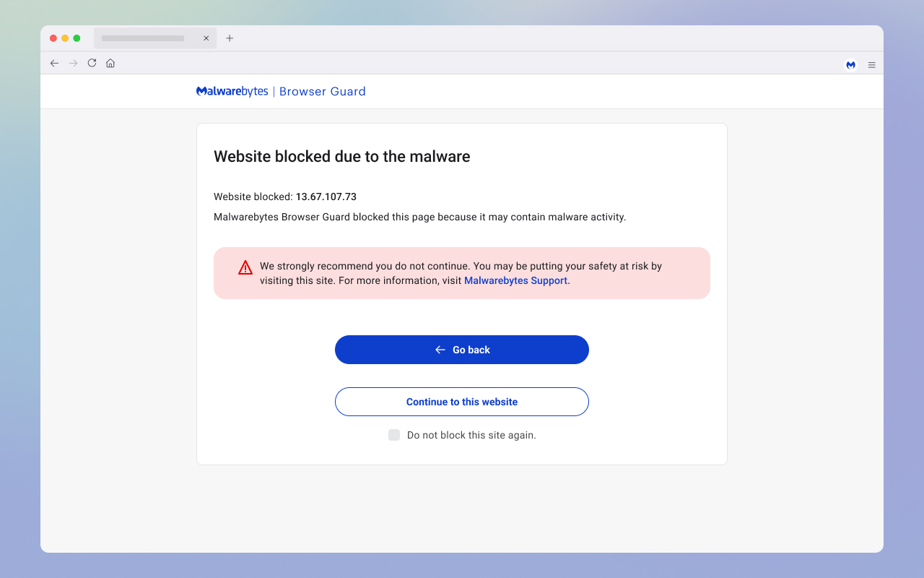The image size is (924, 578).
Task: Select the current browser tab
Action: [x=144, y=38]
